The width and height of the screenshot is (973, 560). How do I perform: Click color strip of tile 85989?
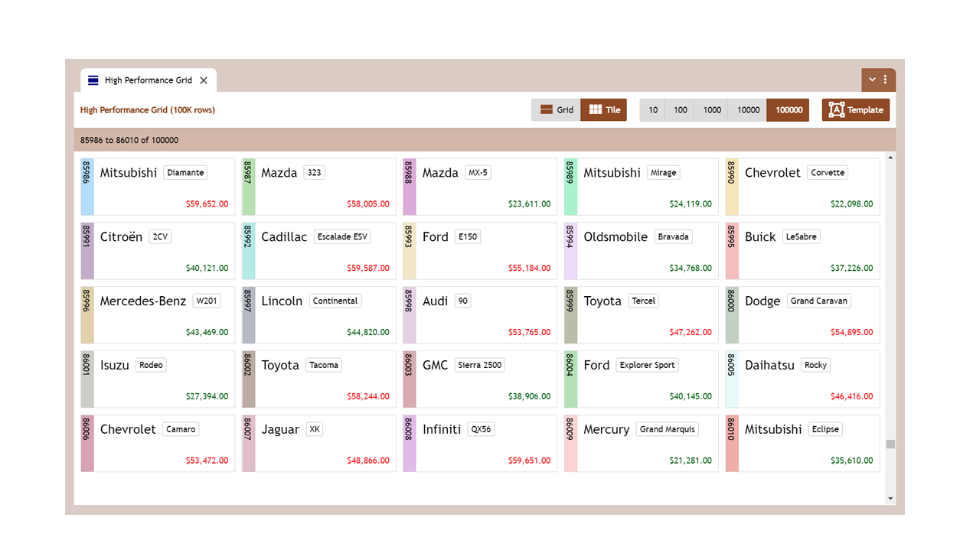click(571, 187)
